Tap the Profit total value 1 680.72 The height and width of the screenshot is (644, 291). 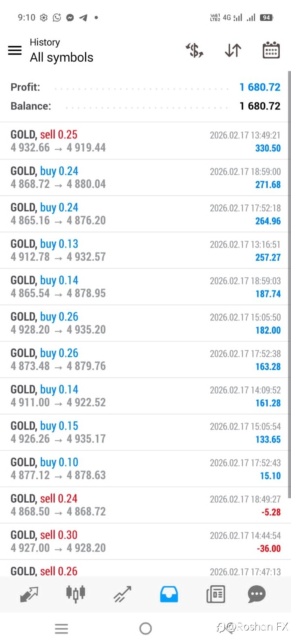pos(260,87)
